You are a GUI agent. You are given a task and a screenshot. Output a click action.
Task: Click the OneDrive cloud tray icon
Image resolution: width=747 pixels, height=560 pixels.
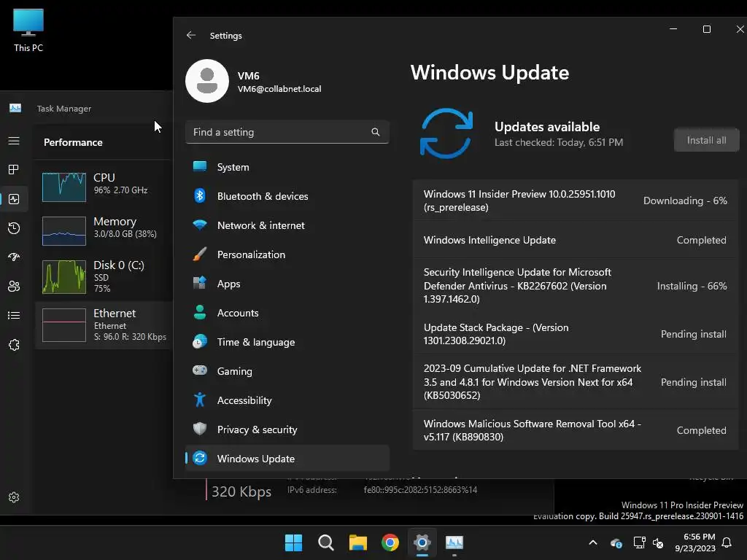[x=616, y=542]
